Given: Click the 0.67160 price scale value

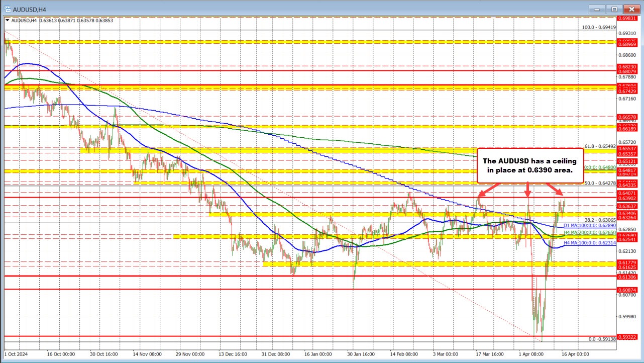Looking at the screenshot, I should (628, 99).
